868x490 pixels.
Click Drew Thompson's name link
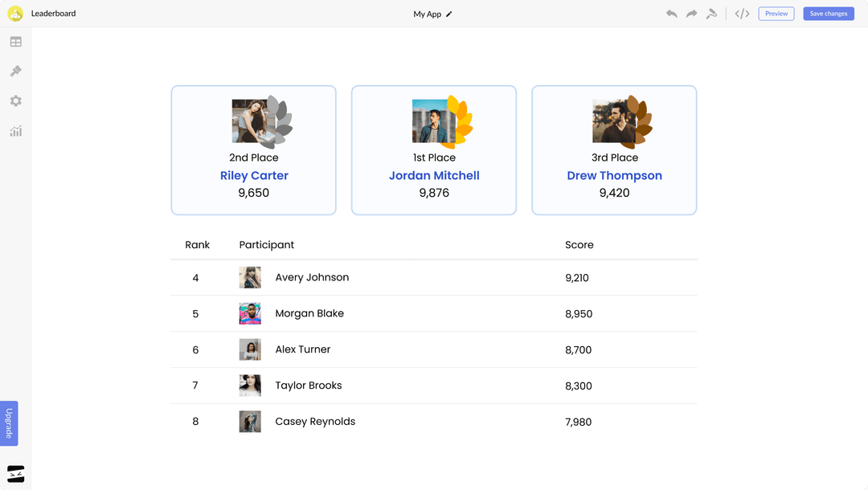click(x=614, y=175)
